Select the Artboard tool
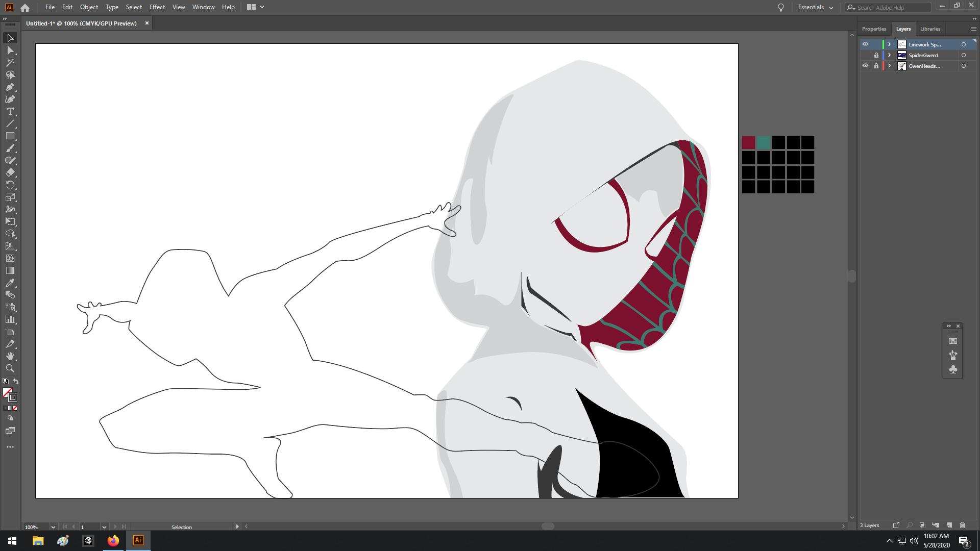 (x=10, y=332)
